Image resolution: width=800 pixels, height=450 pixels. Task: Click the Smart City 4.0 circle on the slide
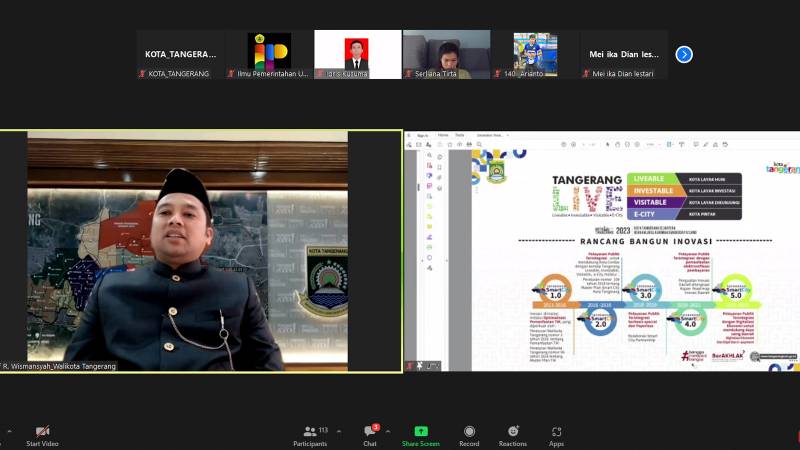(690, 320)
